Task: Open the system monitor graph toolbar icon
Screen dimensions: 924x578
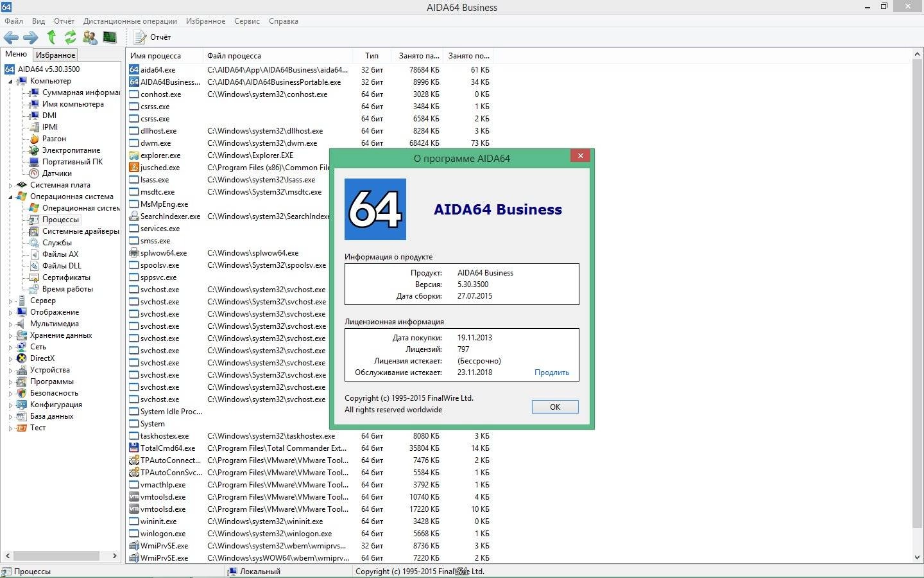Action: tap(110, 37)
